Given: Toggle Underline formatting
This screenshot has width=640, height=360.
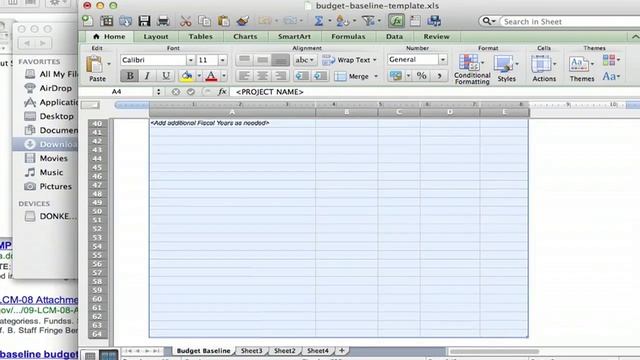Looking at the screenshot, I should 166,76.
